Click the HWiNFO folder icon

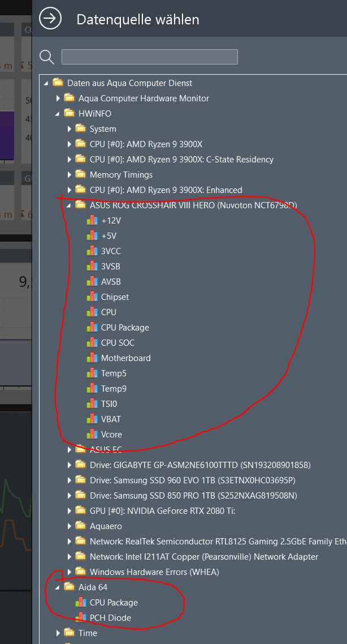pos(69,113)
